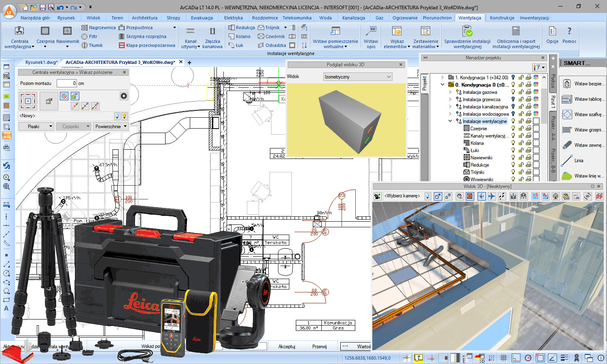Image resolution: width=607 pixels, height=364 pixels.
Task: Click Linia in SMART panel
Action: click(573, 161)
